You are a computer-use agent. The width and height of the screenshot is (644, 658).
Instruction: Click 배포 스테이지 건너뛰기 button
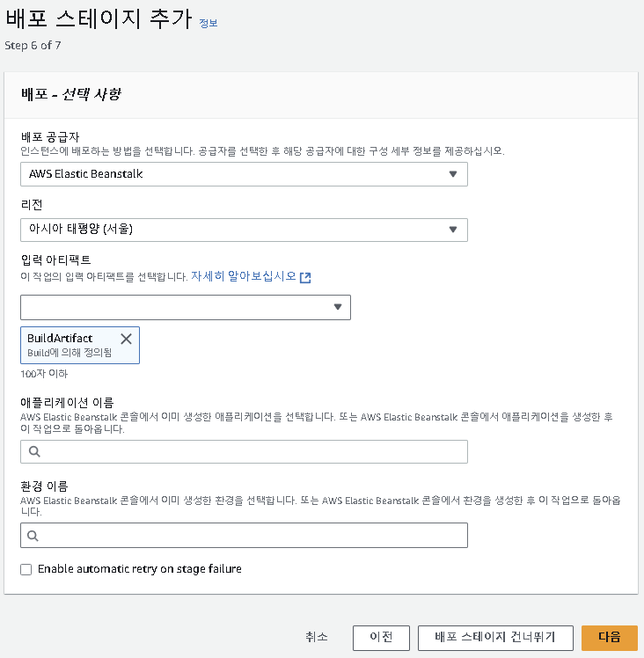[495, 638]
